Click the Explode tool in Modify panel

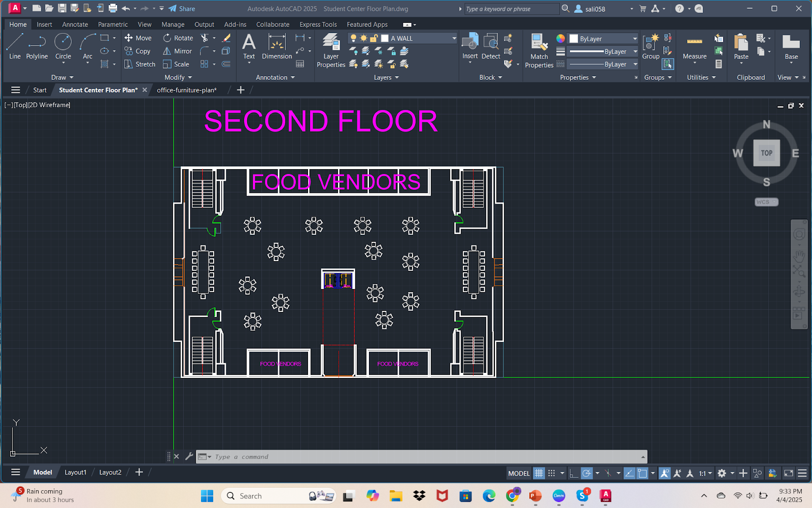click(226, 51)
